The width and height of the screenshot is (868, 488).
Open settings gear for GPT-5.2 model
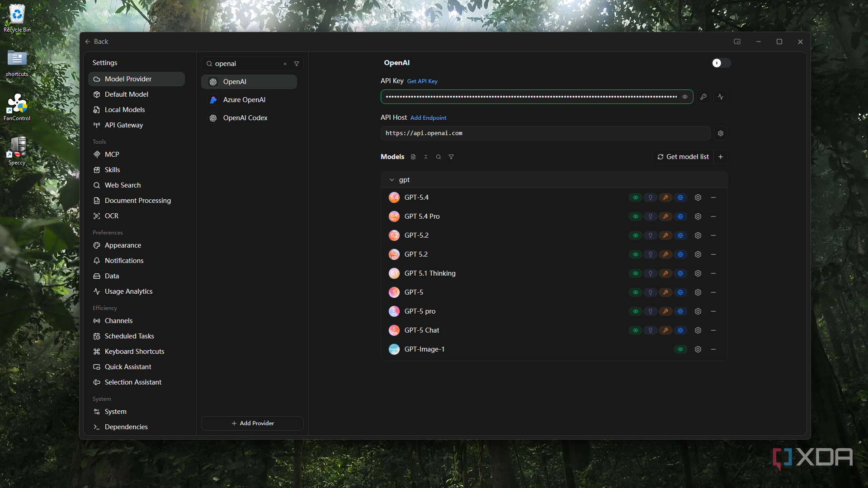[x=698, y=235]
